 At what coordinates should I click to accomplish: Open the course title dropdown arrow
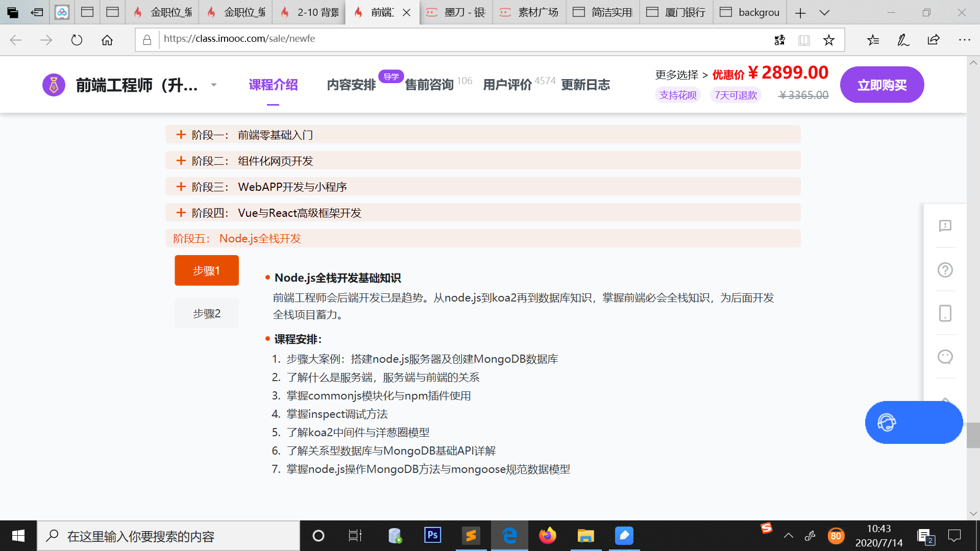pyautogui.click(x=214, y=85)
